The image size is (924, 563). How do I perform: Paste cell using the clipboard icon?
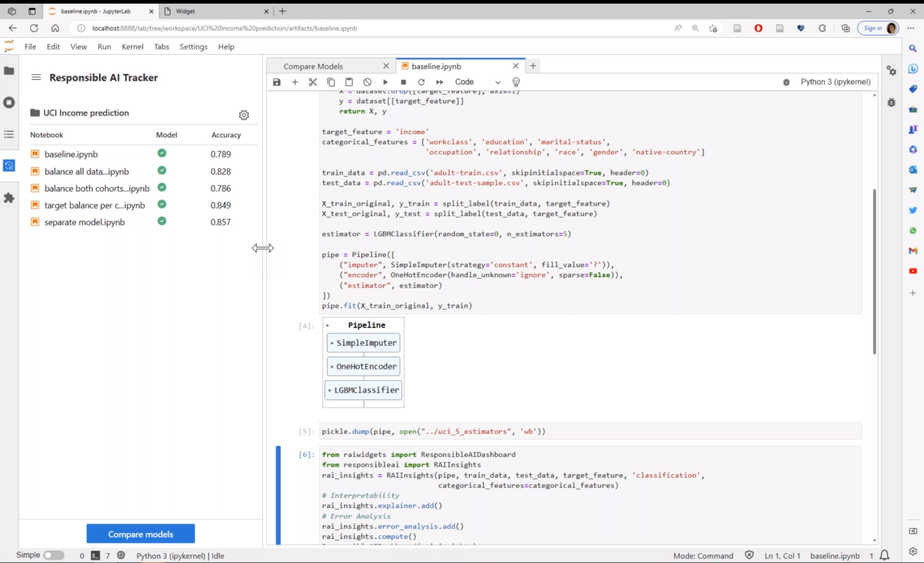(349, 82)
